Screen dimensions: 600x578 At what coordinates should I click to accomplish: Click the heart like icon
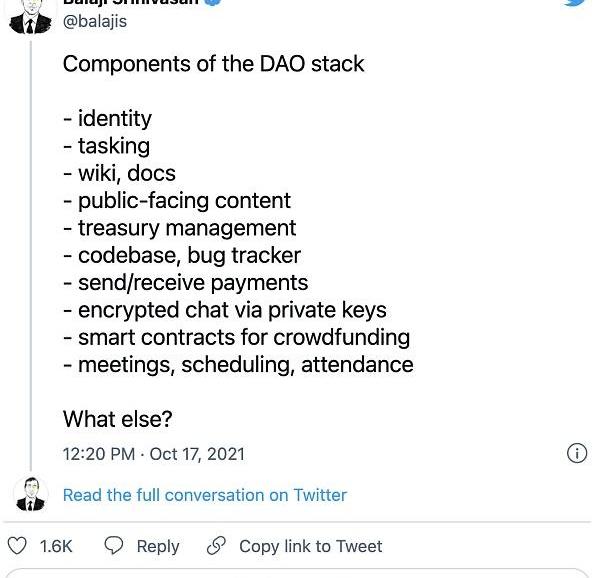point(17,546)
